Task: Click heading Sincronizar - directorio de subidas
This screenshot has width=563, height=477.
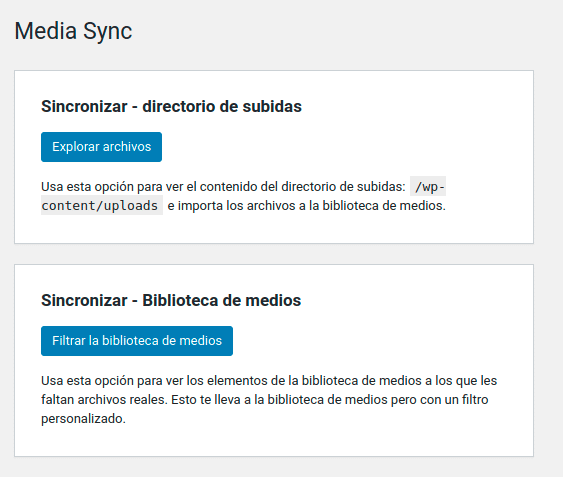Action: click(171, 106)
